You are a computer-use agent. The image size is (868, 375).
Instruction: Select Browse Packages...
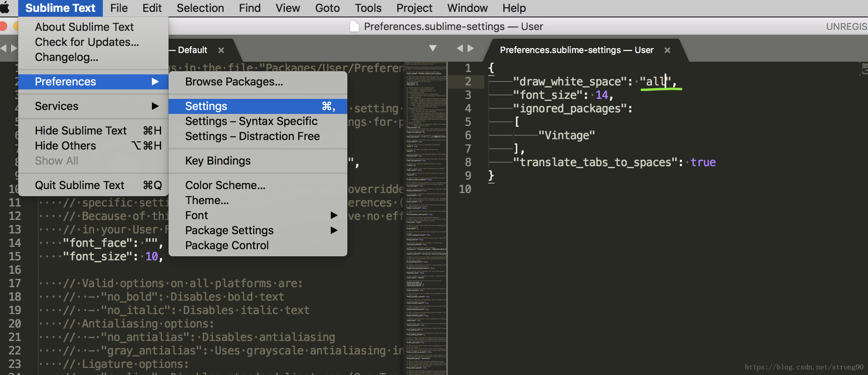tap(258, 81)
